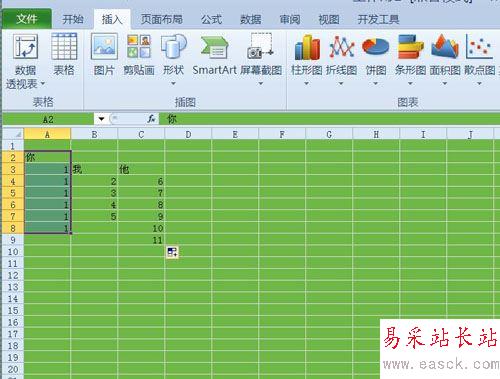Select column A header
Viewport: 500px width, 379px height.
coord(47,134)
